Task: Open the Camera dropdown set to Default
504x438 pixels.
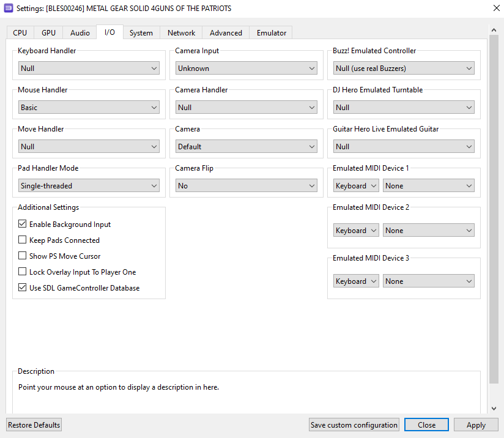Action: click(246, 147)
